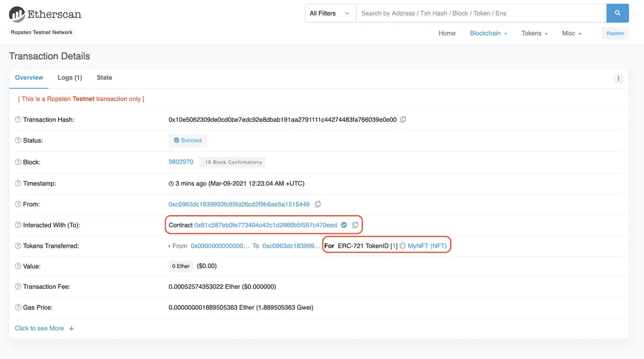The image size is (644, 359).
Task: Expand the Blockchain menu
Action: pyautogui.click(x=488, y=33)
